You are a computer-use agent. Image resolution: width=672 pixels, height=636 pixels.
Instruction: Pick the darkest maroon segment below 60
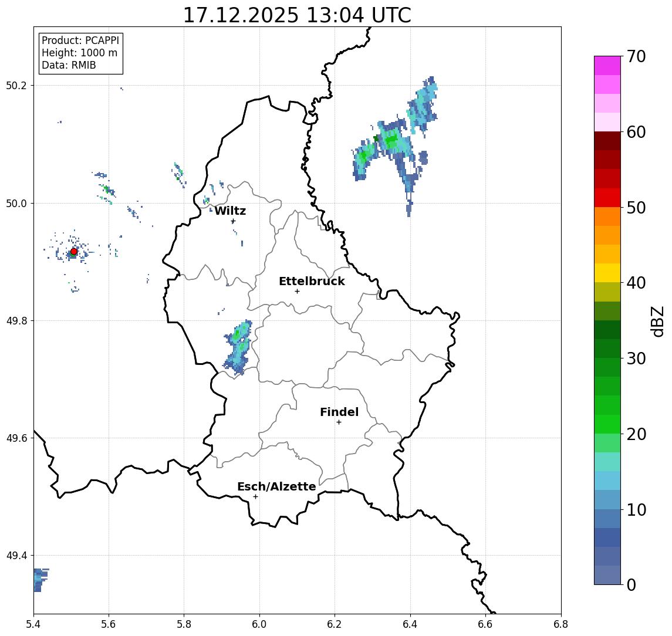click(x=607, y=141)
